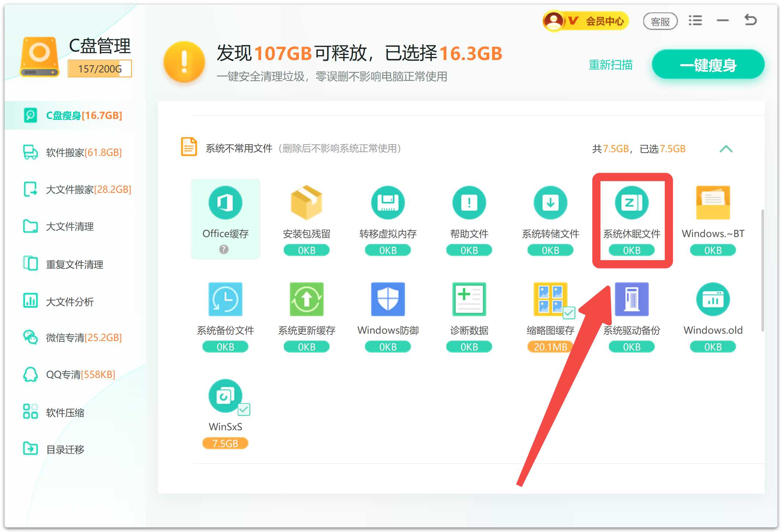The image size is (782, 532).
Task: Click the 帮助文件 0KB badge
Action: click(469, 250)
